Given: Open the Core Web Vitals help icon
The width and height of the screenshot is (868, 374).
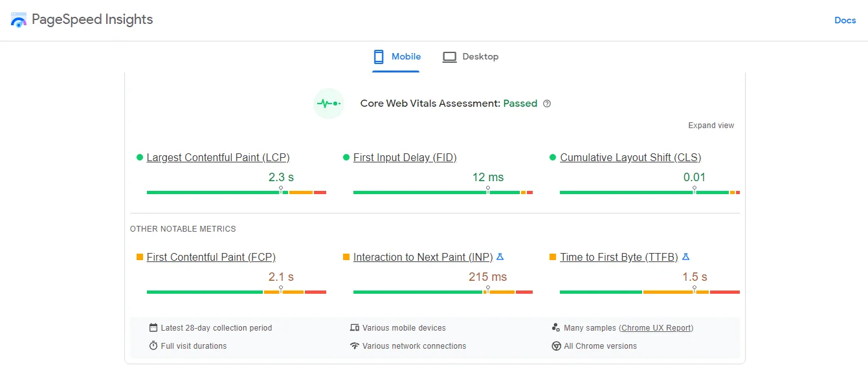Looking at the screenshot, I should point(547,104).
